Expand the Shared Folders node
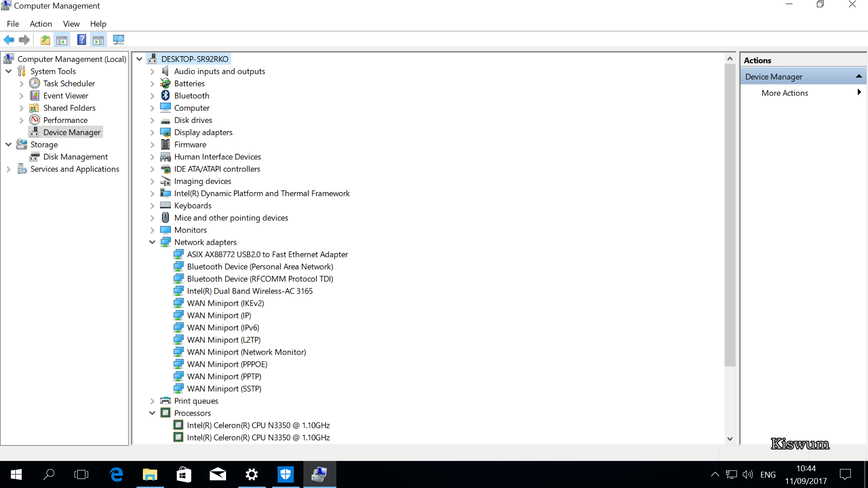This screenshot has width=868, height=488. [21, 108]
